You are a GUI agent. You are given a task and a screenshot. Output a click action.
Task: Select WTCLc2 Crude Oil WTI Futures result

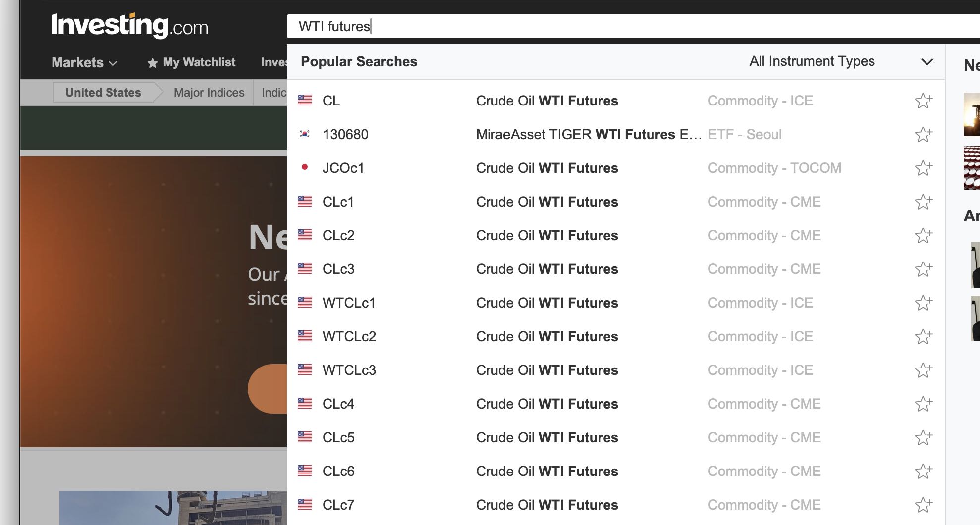click(546, 337)
